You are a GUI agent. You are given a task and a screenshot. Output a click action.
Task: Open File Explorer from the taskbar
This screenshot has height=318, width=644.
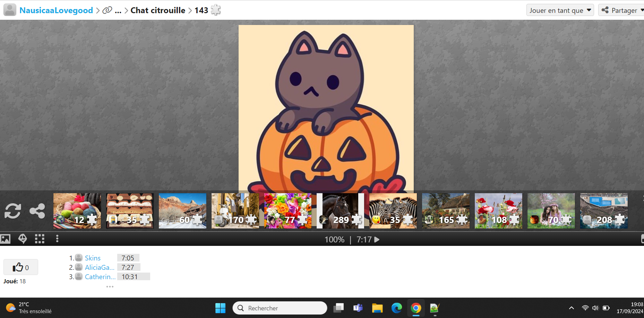tap(377, 308)
